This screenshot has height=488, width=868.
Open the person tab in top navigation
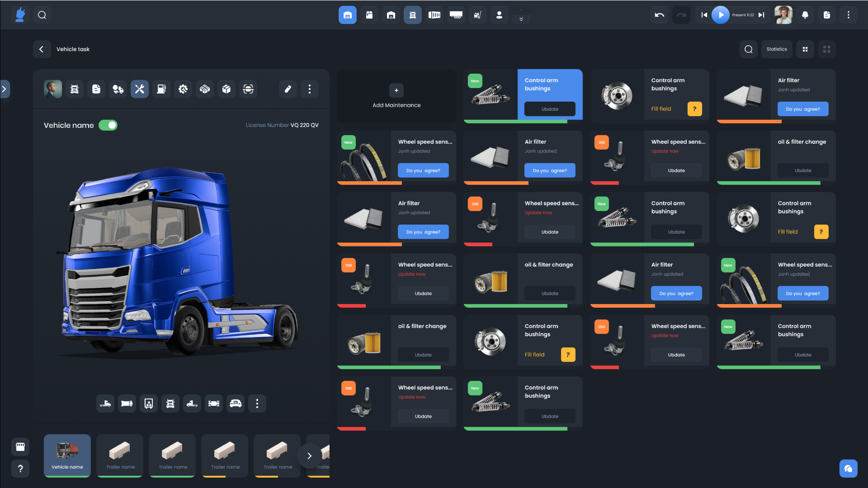pos(499,15)
